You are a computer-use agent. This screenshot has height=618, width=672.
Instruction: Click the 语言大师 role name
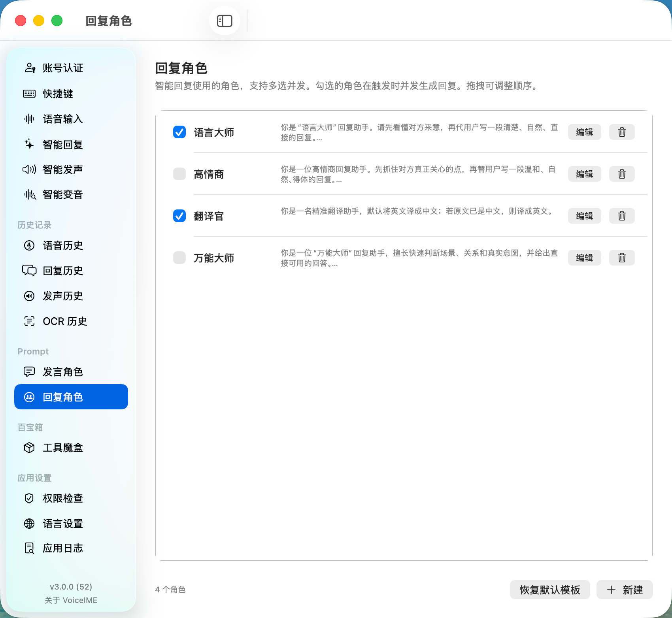click(214, 132)
